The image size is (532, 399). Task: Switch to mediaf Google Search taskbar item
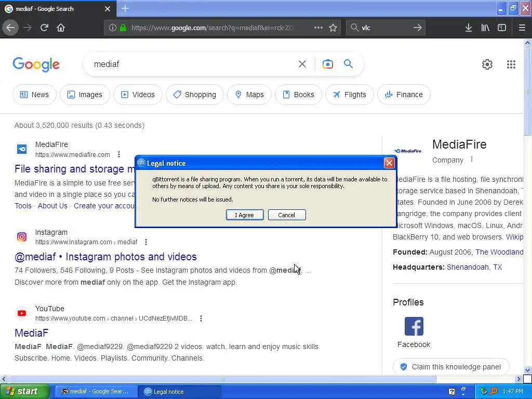click(x=96, y=392)
